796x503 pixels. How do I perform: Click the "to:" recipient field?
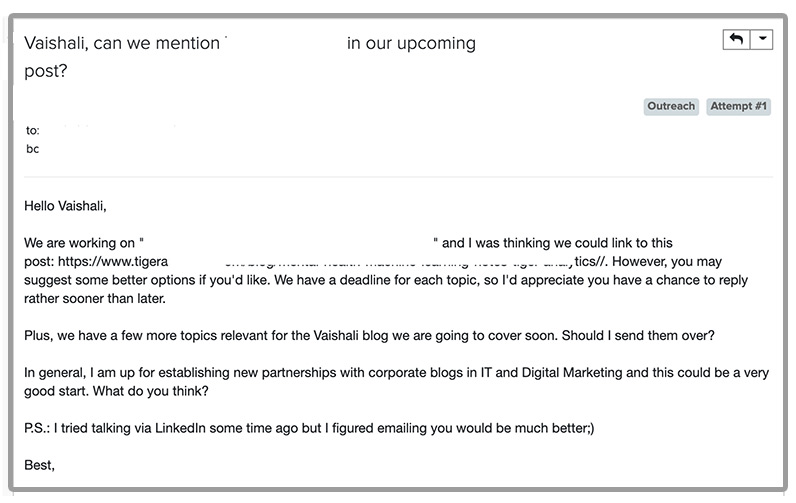click(x=33, y=130)
